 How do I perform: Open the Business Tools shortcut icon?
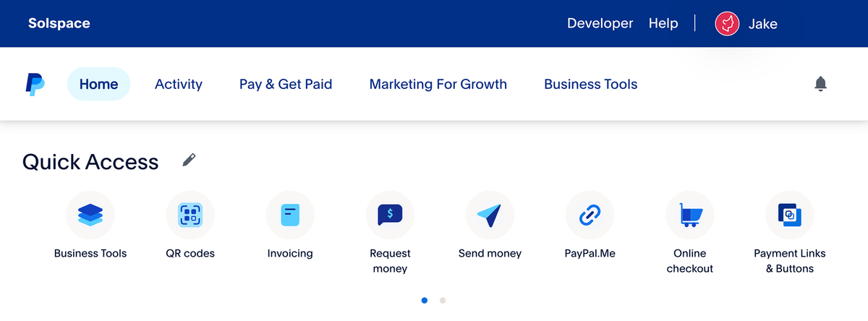90,215
